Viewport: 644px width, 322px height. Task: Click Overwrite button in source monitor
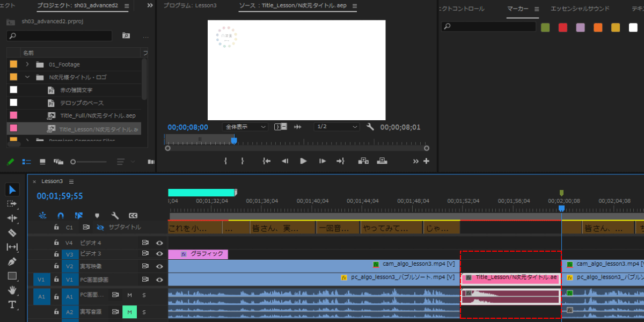click(382, 160)
